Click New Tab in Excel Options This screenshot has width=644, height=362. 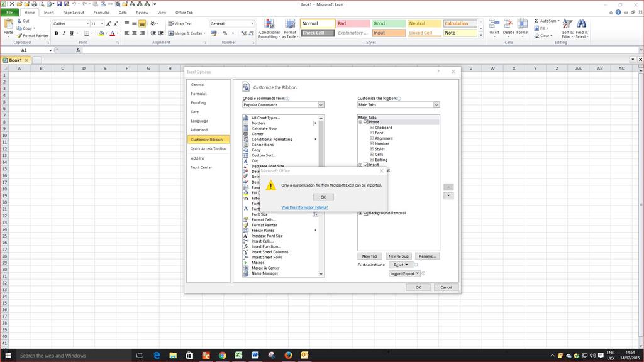[370, 256]
